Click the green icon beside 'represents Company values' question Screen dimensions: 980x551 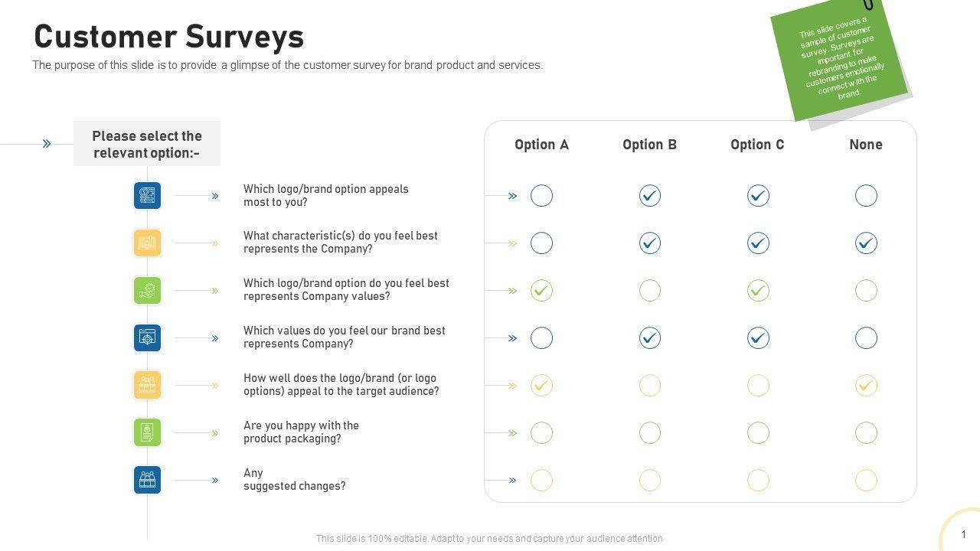(x=148, y=291)
